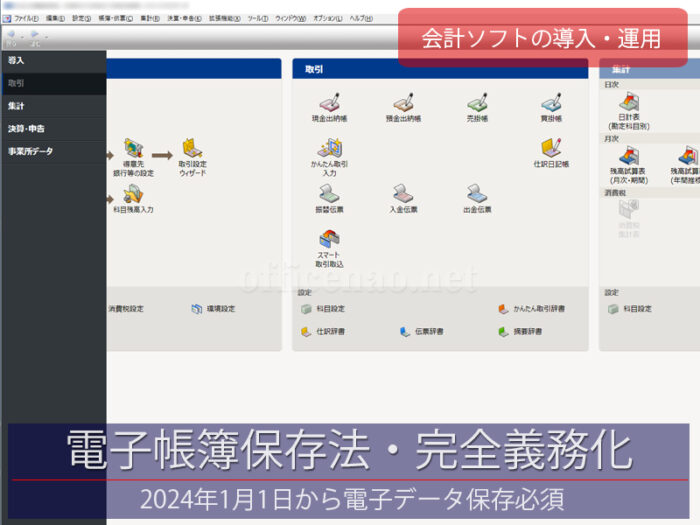Open the 拡張機能 menu
The image size is (700, 525).
coord(225,18)
